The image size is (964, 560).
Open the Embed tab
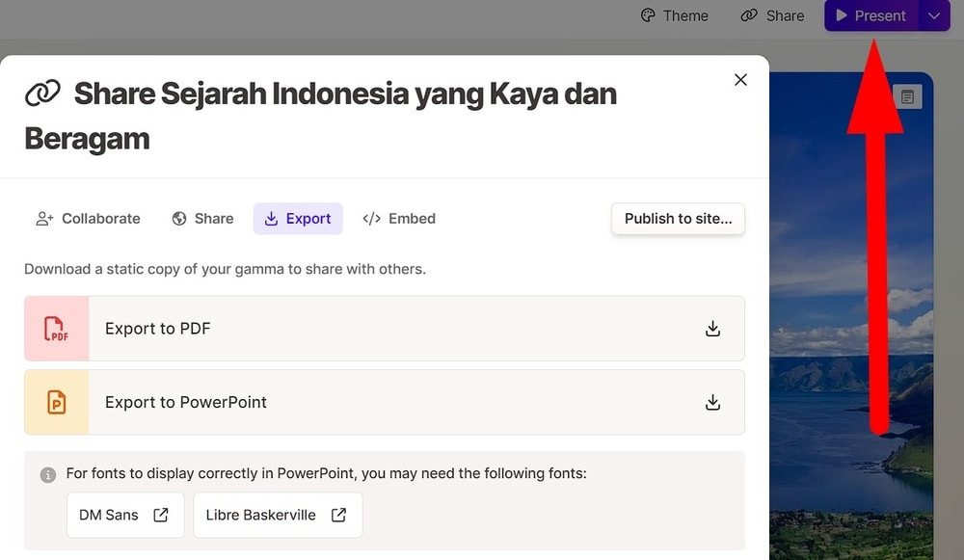(x=399, y=219)
